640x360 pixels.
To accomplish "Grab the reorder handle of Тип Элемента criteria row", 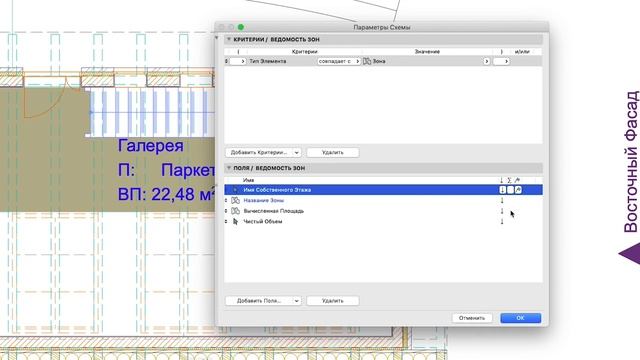I will (x=226, y=61).
